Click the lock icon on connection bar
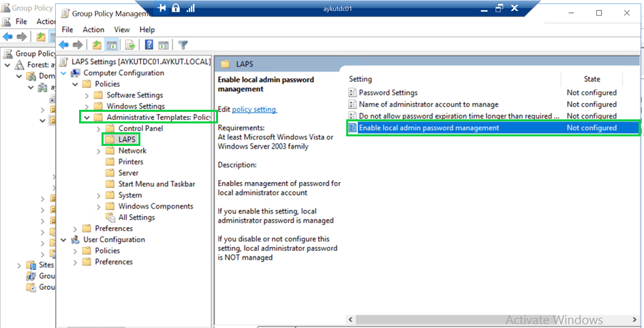This screenshot has width=644, height=328. [176, 8]
